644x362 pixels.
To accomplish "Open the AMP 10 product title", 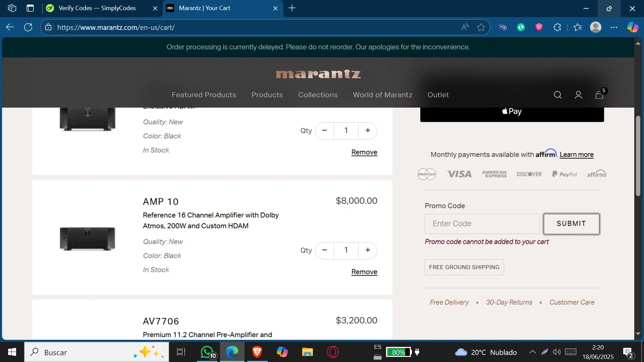I will click(161, 202).
